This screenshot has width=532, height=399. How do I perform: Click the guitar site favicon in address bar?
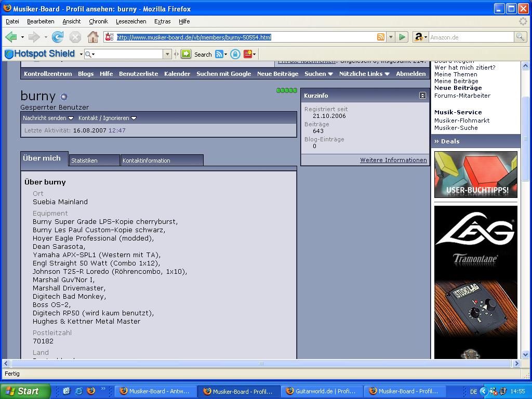pos(110,37)
